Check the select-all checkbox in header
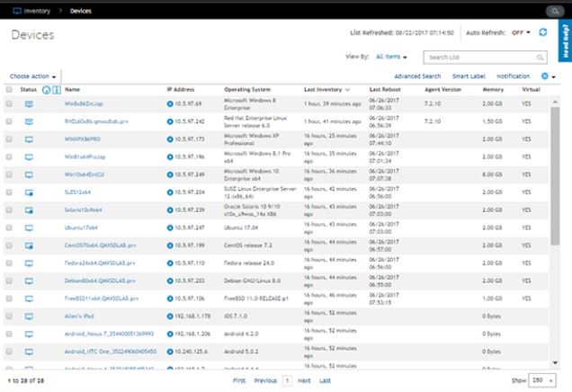The height and width of the screenshot is (392, 572). tap(9, 90)
